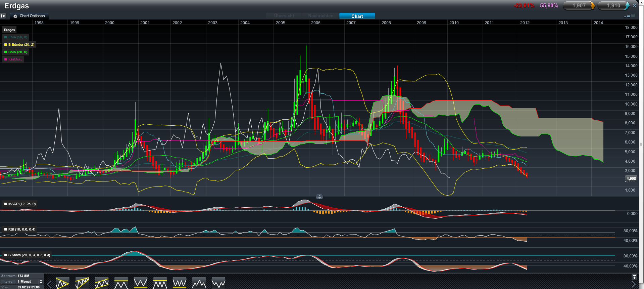The height and width of the screenshot is (289, 644).
Task: Click the 0,000 MACD axis label
Action: 632,214
